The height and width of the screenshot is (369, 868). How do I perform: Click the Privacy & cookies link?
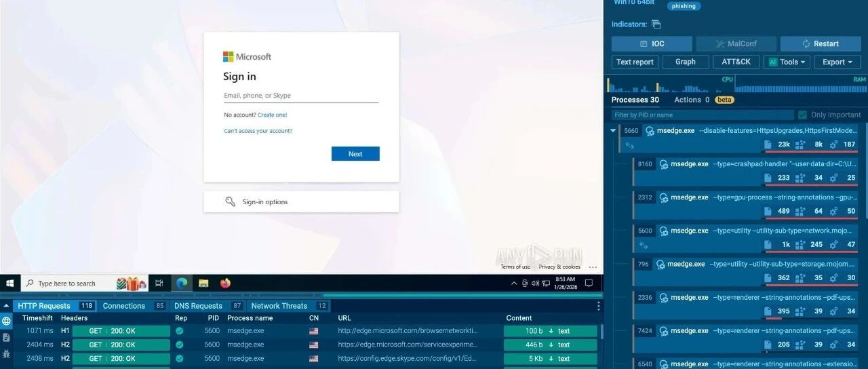(559, 267)
